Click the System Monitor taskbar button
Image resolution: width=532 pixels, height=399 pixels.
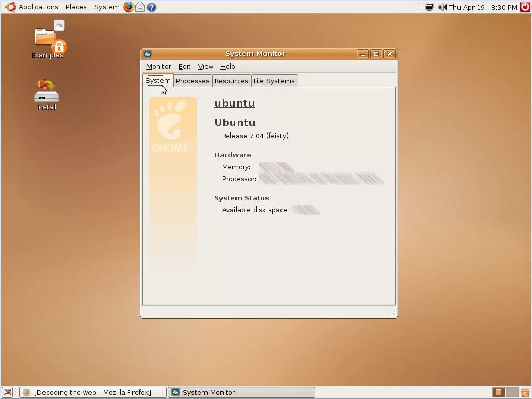point(241,393)
